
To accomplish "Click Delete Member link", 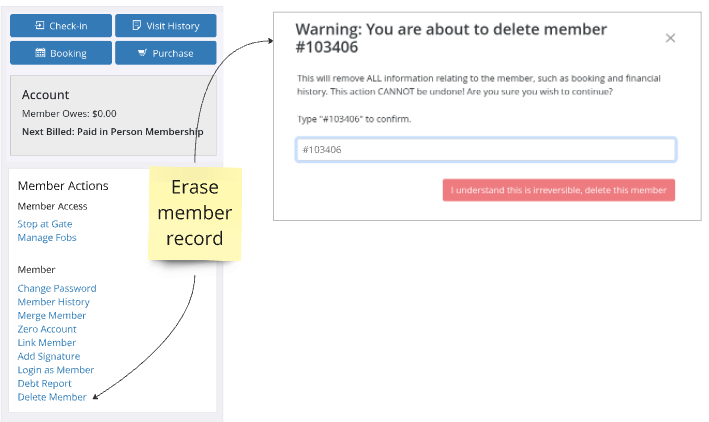I will [x=52, y=397].
